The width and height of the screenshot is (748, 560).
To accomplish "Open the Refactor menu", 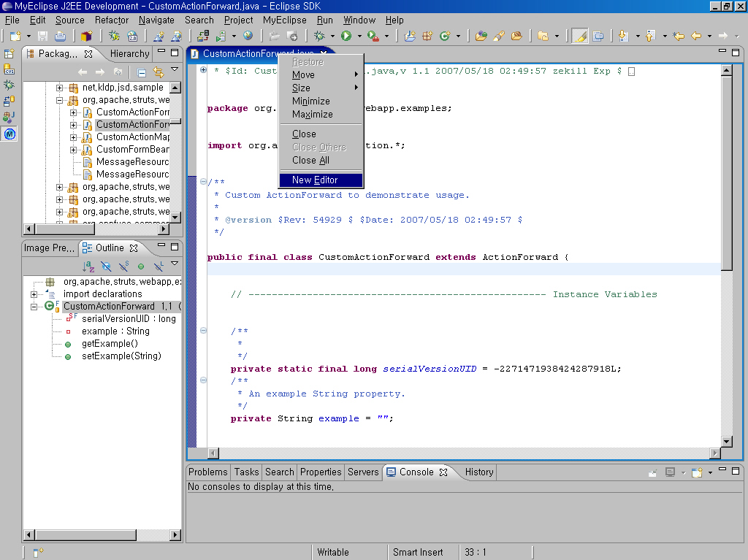I will pos(112,20).
